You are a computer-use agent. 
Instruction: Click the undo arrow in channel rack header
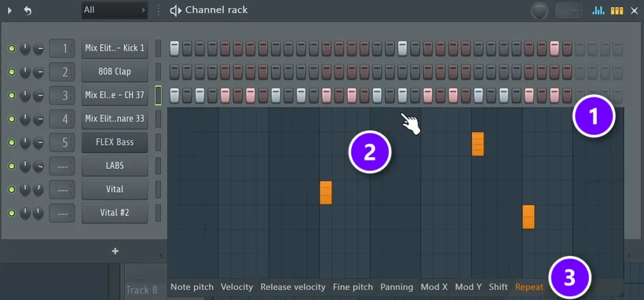coord(28,11)
